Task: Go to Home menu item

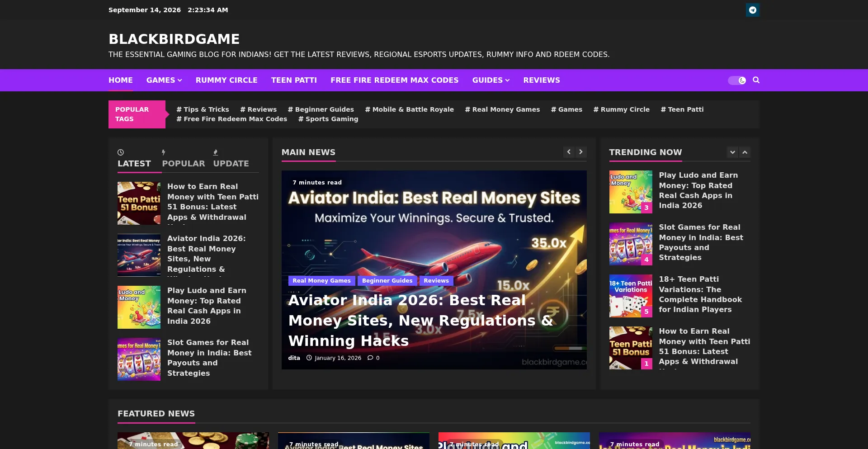Action: [x=121, y=80]
